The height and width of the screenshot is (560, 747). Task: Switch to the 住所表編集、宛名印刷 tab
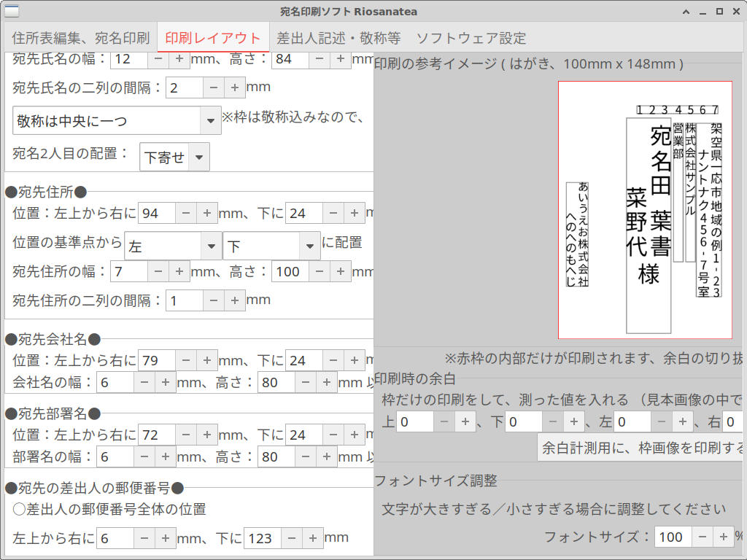80,38
